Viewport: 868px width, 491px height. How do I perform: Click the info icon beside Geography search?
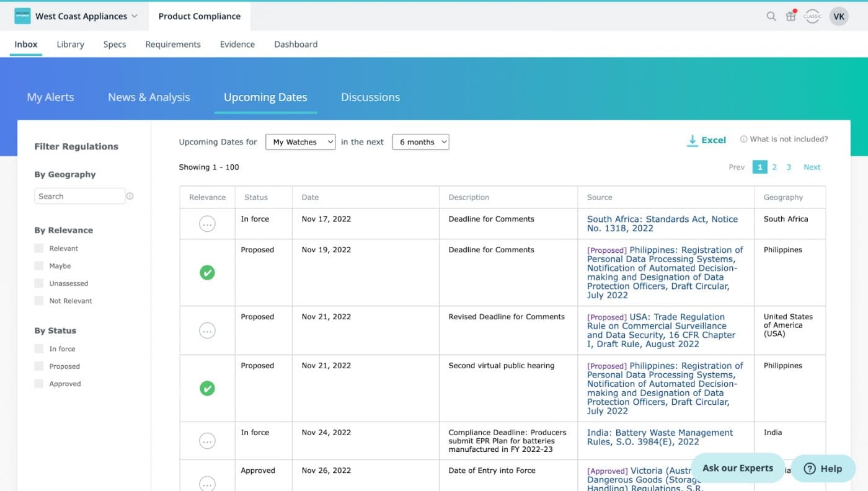130,197
